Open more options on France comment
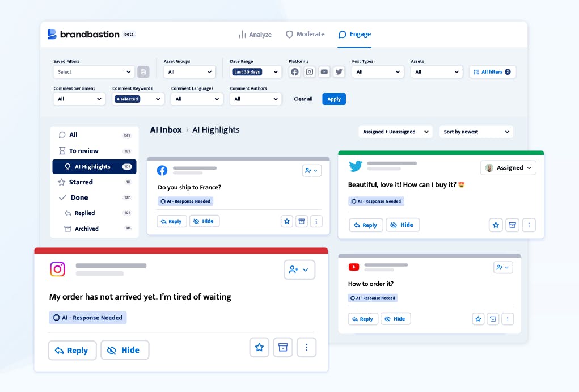 [x=316, y=221]
